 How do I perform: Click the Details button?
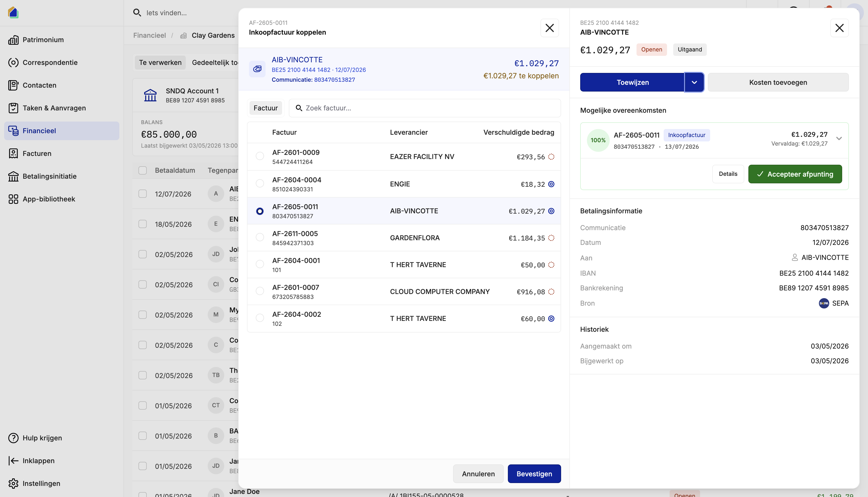pos(728,174)
